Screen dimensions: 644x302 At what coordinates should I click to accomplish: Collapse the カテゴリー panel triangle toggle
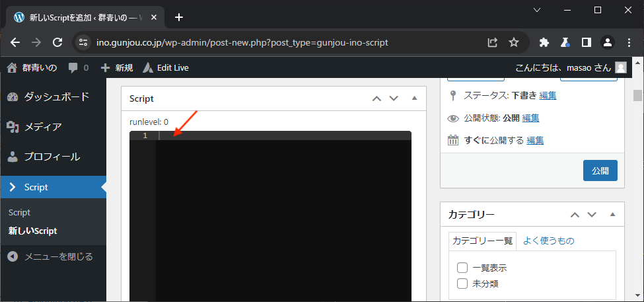pyautogui.click(x=612, y=215)
